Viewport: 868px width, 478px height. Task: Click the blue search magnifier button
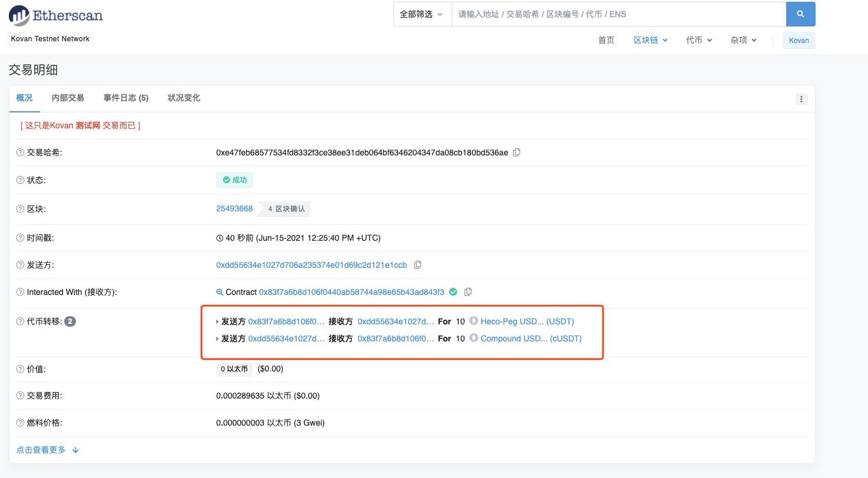pyautogui.click(x=800, y=14)
